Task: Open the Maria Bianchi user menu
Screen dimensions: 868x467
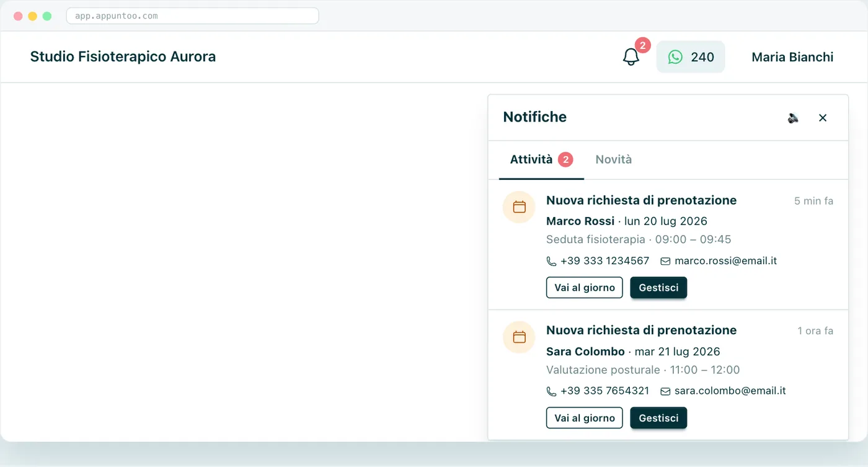Action: [792, 57]
